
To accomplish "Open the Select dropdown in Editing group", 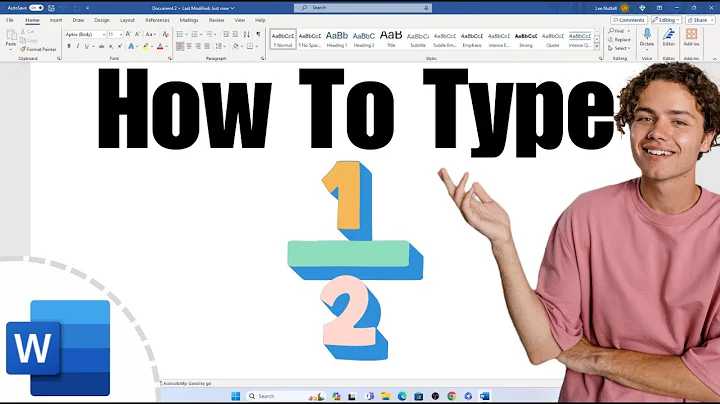I will pyautogui.click(x=619, y=48).
